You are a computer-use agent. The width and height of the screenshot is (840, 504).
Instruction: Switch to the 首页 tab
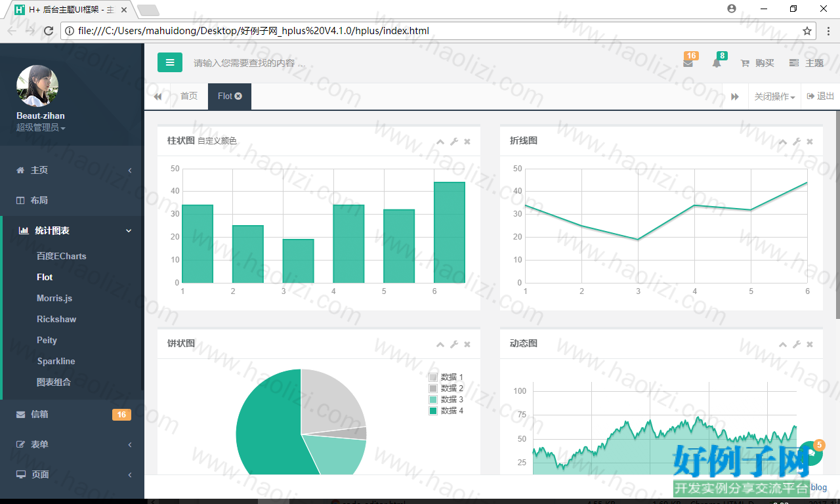(189, 96)
